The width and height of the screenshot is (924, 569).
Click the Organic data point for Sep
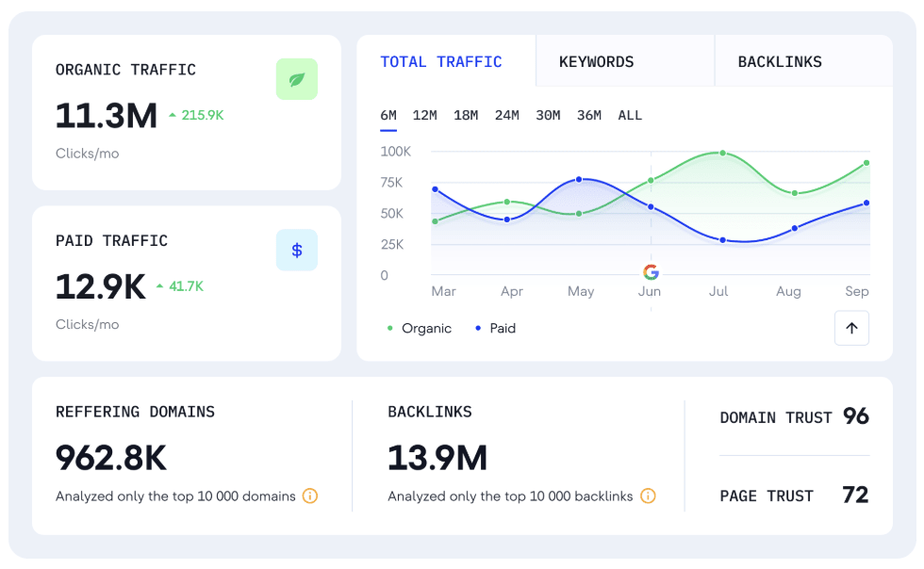(x=866, y=163)
